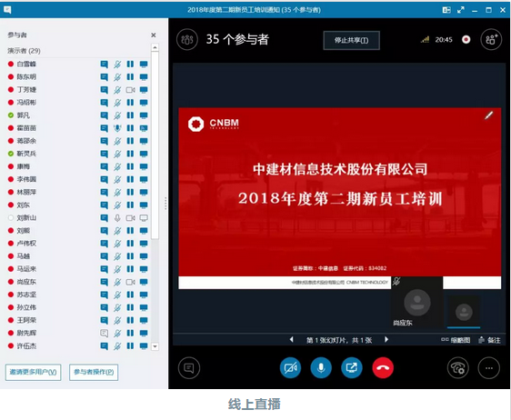Click screen icon for 许伍杰
Screen dimensions: 511x420
click(x=144, y=345)
